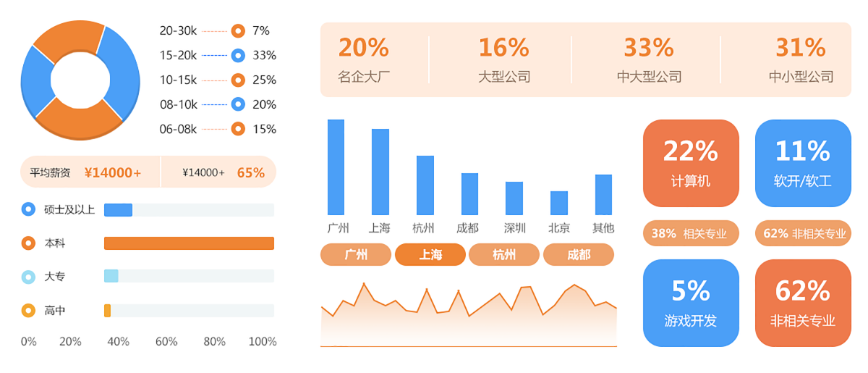
Task: Select the 15-20k blue legend marker
Action: [x=238, y=55]
